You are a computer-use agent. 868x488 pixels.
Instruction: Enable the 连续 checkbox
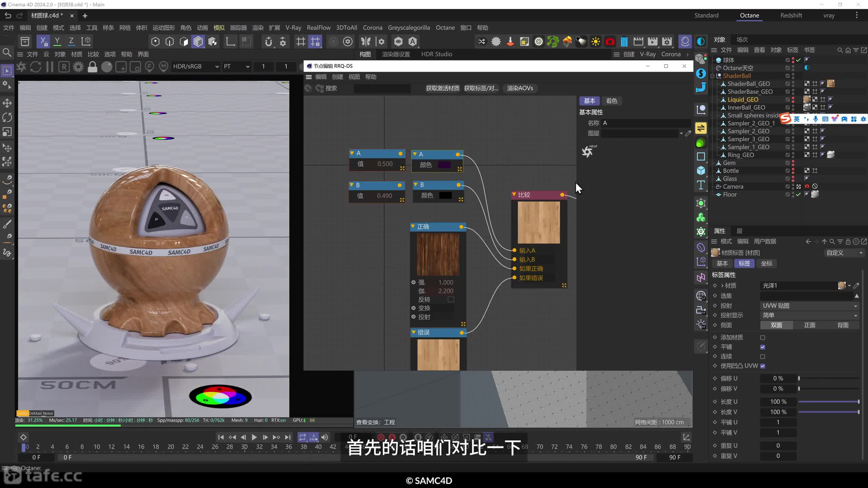coord(763,357)
